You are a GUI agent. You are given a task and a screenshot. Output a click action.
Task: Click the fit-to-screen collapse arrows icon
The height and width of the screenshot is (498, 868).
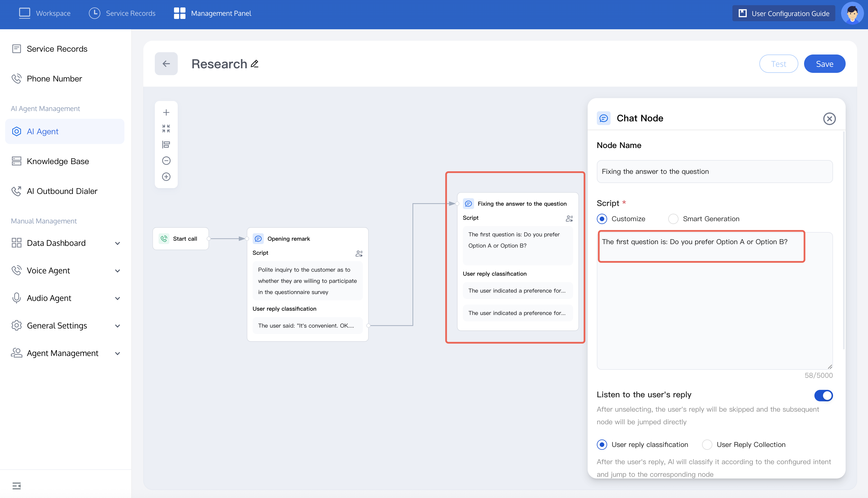[x=166, y=129]
